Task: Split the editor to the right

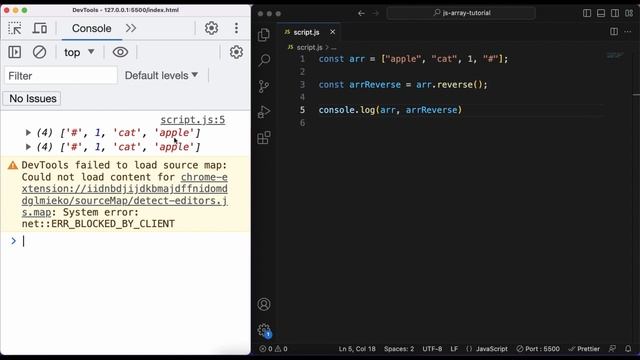Action: pos(614,31)
